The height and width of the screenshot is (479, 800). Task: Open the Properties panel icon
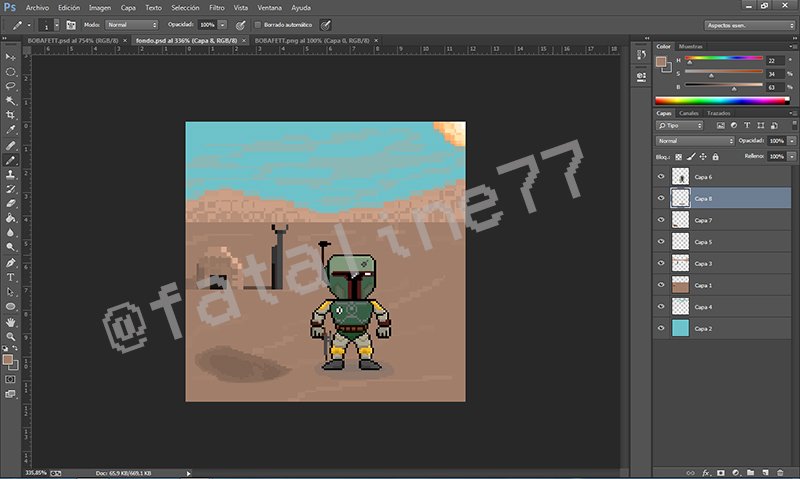tap(641, 77)
